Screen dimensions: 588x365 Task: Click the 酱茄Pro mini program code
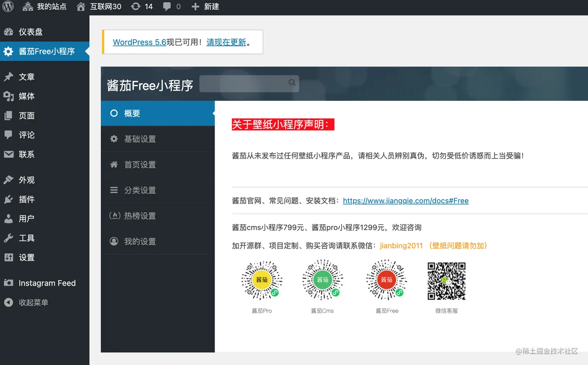262,280
